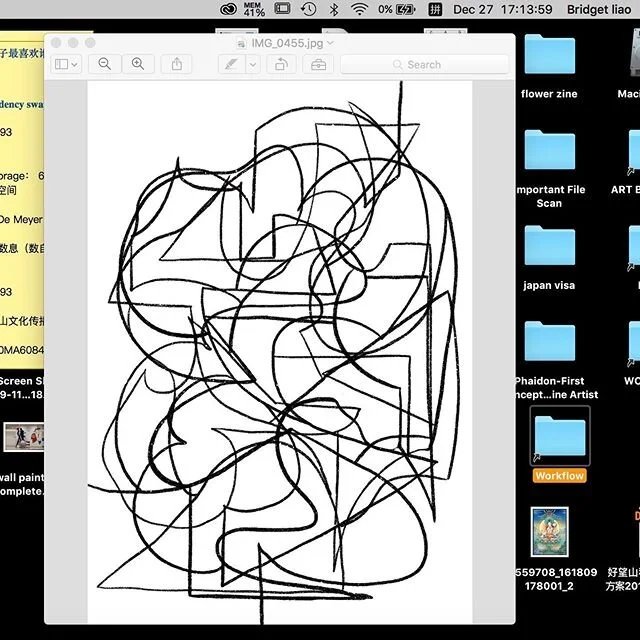Image resolution: width=640 pixels, height=640 pixels.
Task: Click the 0% battery status icon
Action: click(396, 9)
